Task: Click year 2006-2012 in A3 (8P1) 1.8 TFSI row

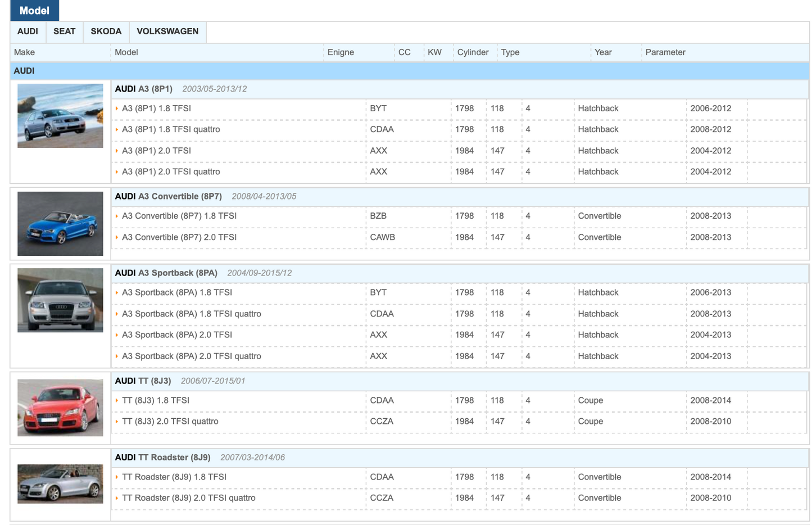Action: (711, 108)
